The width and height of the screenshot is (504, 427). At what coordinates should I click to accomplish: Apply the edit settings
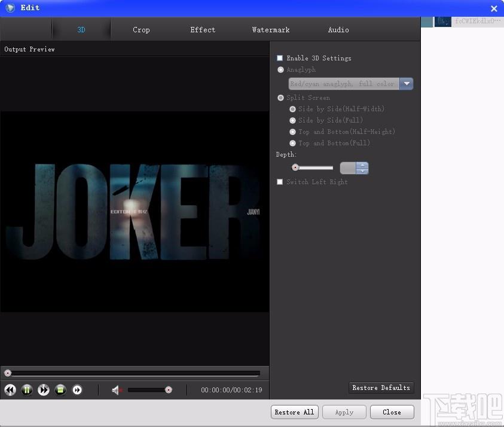click(x=344, y=412)
